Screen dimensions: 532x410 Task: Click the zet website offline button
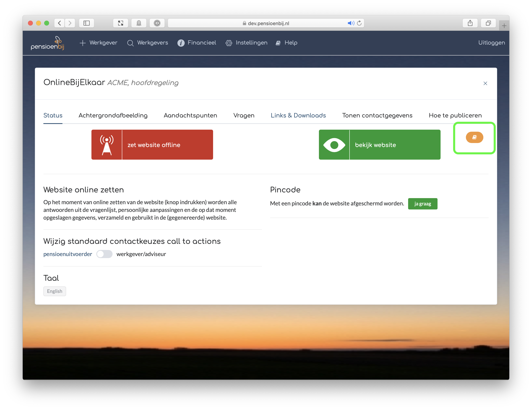[x=152, y=145]
